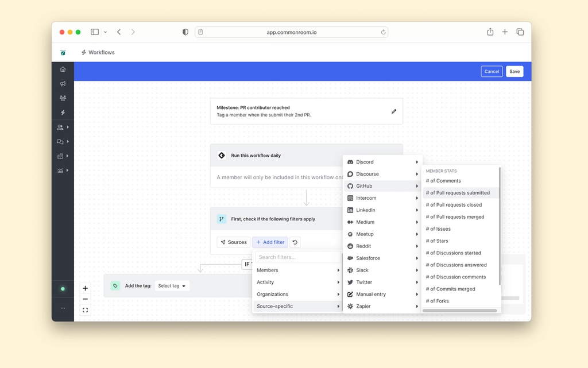Click the Cancel button
Image resolution: width=588 pixels, height=368 pixels.
coord(491,71)
